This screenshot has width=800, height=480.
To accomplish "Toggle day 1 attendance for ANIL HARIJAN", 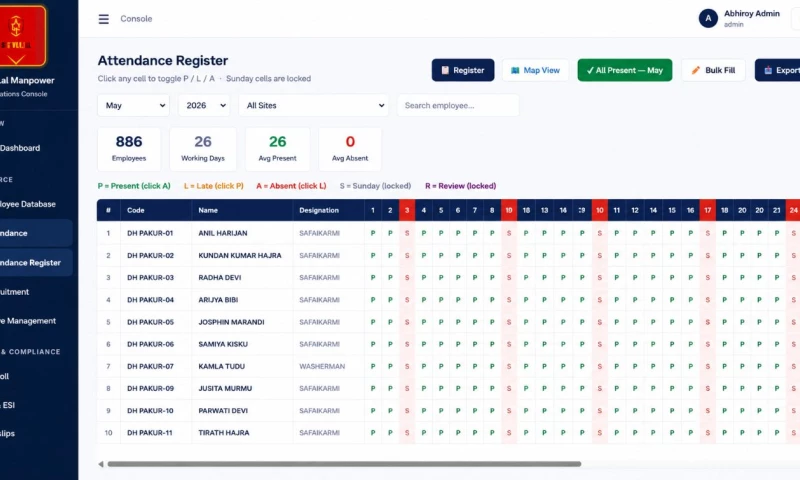I will (373, 233).
